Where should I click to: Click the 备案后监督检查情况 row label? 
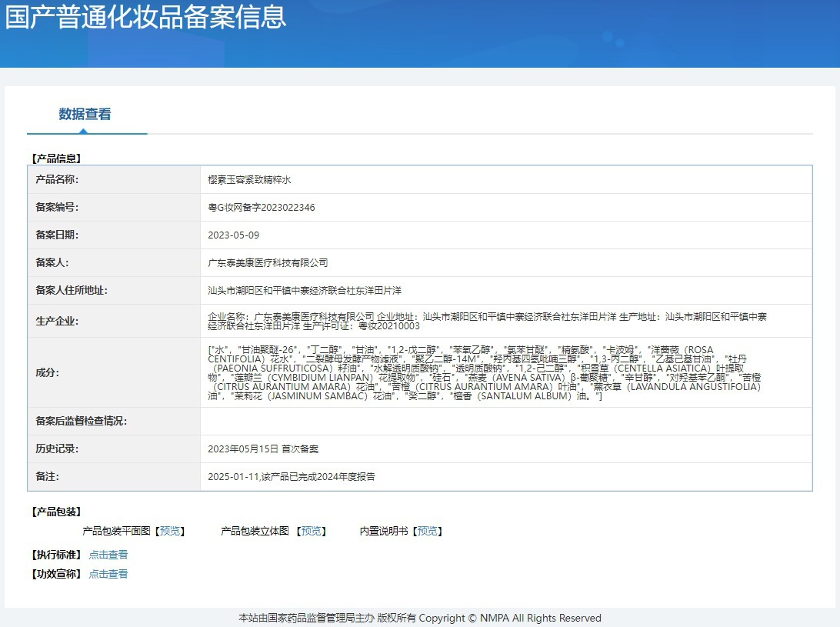pos(81,422)
